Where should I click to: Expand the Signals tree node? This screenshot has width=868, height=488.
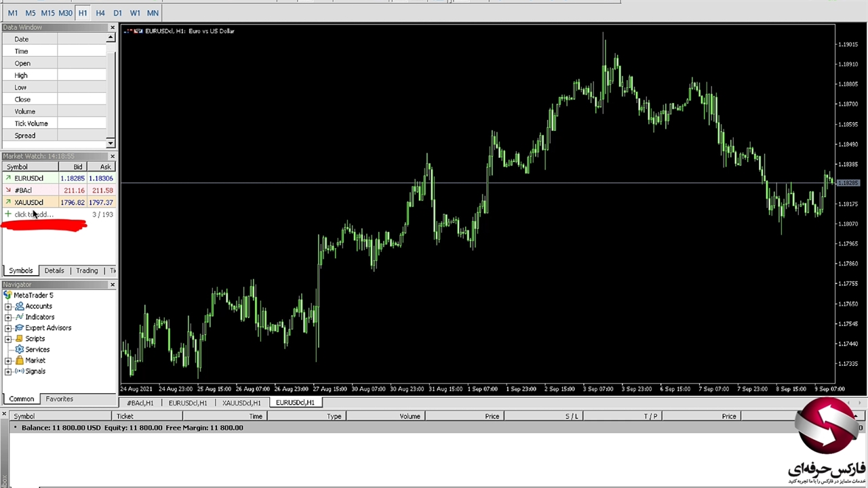tap(8, 371)
